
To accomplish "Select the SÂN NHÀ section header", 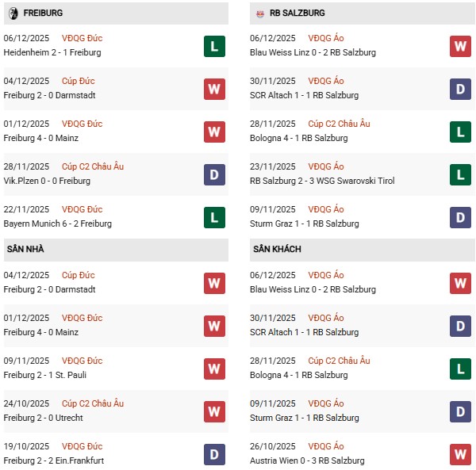I will click(x=25, y=250).
